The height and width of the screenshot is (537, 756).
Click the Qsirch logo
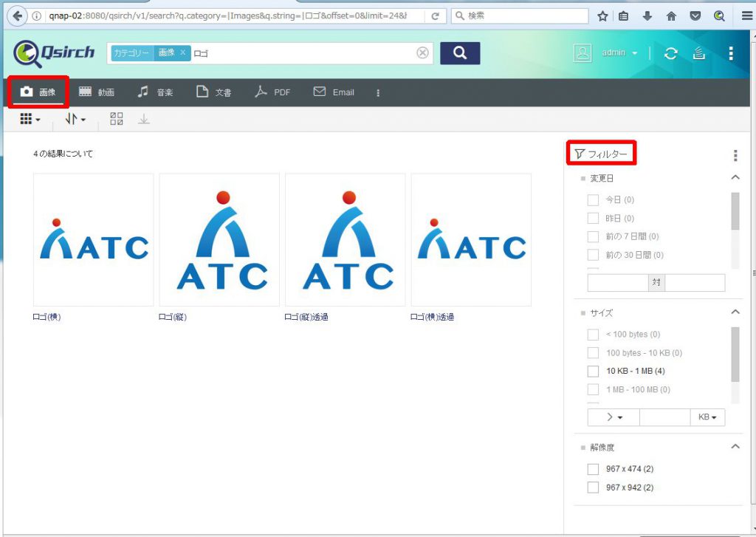coord(53,53)
